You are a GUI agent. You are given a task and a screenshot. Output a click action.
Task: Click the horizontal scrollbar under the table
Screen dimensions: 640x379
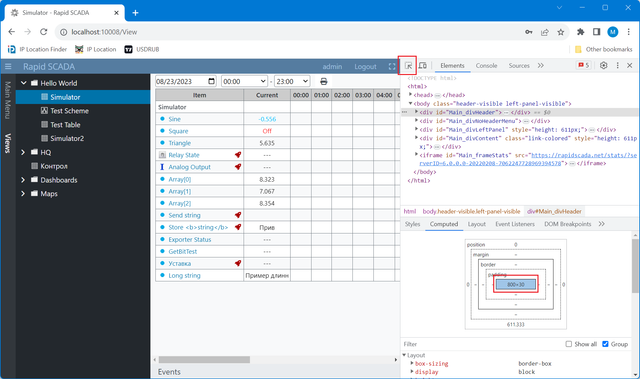click(x=204, y=359)
